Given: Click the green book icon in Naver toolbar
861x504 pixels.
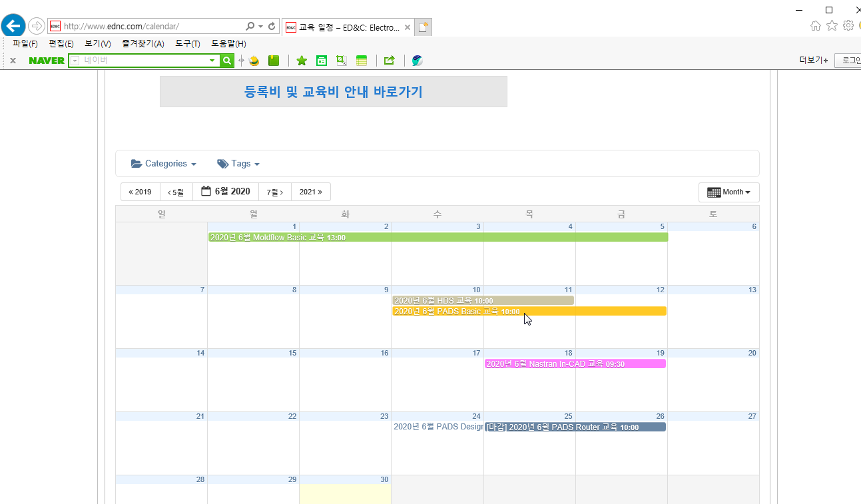Looking at the screenshot, I should [x=274, y=61].
